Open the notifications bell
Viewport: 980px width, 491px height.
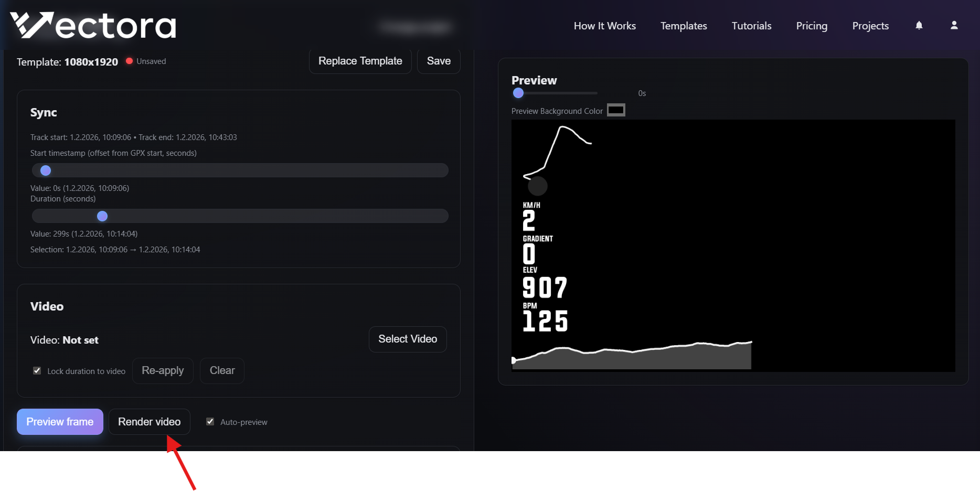coord(919,26)
